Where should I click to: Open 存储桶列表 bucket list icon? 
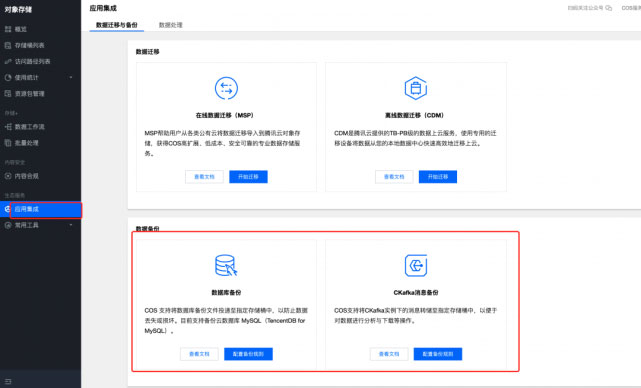(x=8, y=45)
